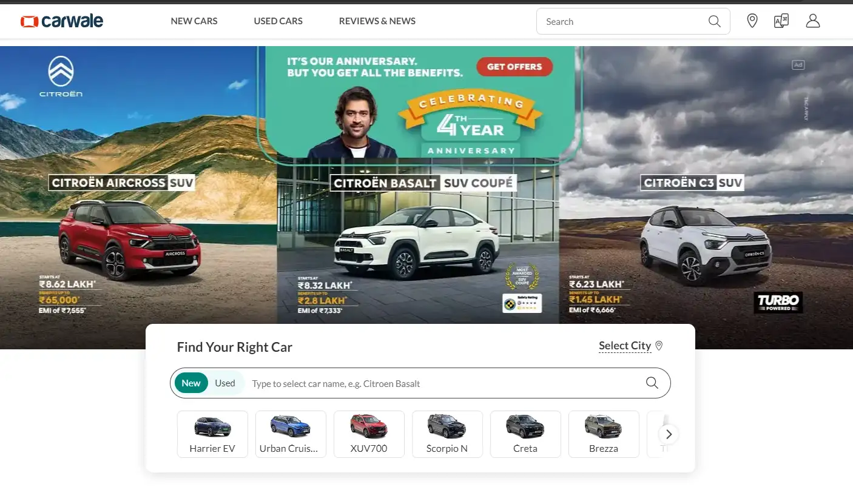
Task: Choose the Urban Cruiser card
Action: tap(291, 434)
